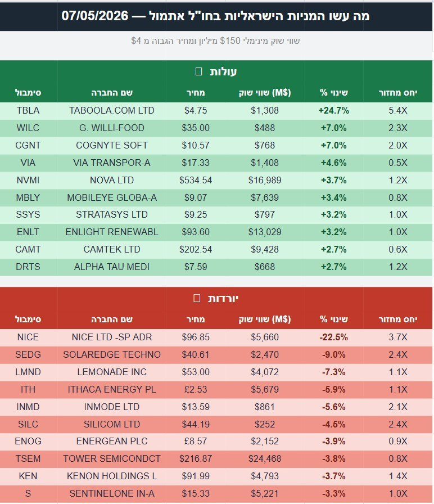Click TABOOLA.COM LTD company name
This screenshot has width=434, height=504.
112,111
